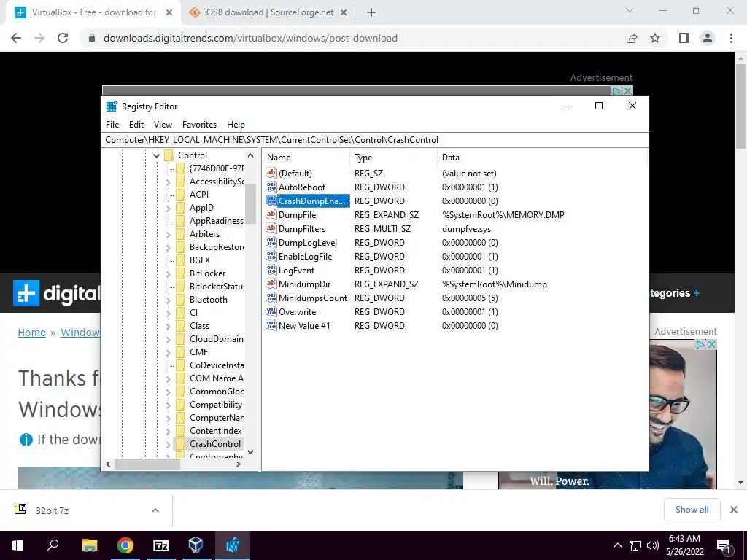Click the BitLocker folder icon
The width and height of the screenshot is (747, 560).
180,273
